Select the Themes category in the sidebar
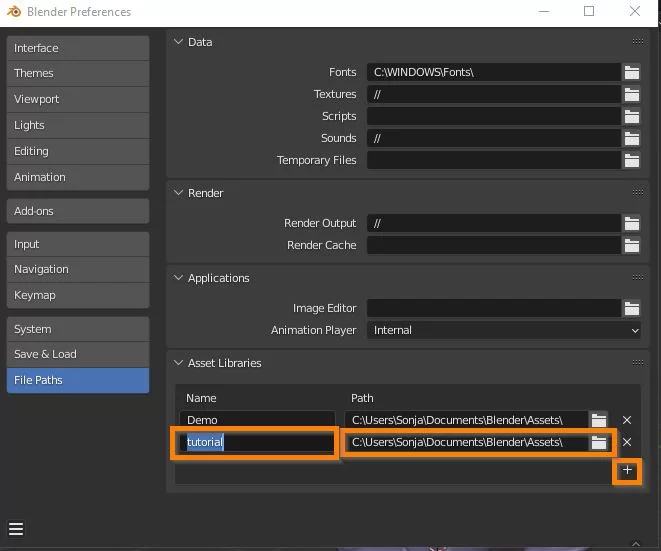 tap(77, 73)
